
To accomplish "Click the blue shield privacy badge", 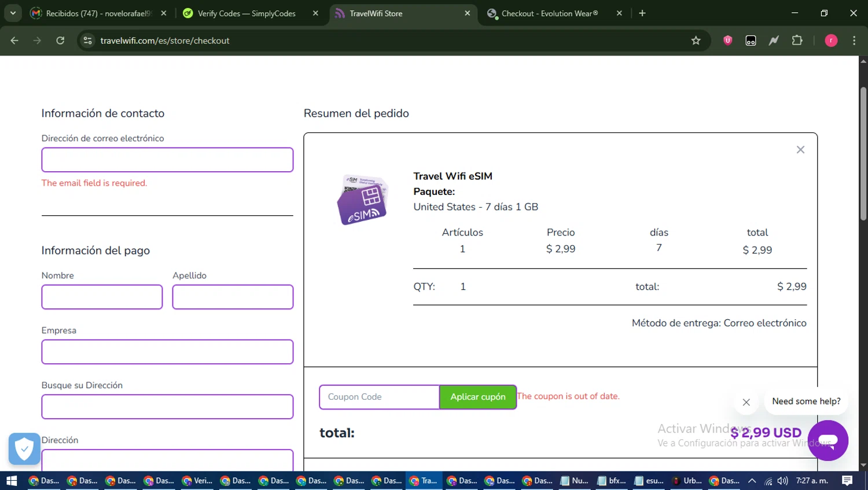I will click(24, 449).
